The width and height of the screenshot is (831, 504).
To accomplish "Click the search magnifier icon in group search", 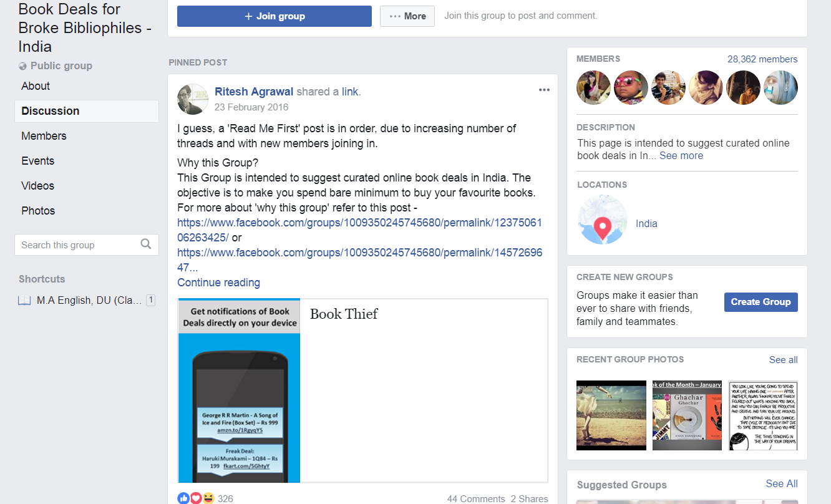I will coord(145,244).
